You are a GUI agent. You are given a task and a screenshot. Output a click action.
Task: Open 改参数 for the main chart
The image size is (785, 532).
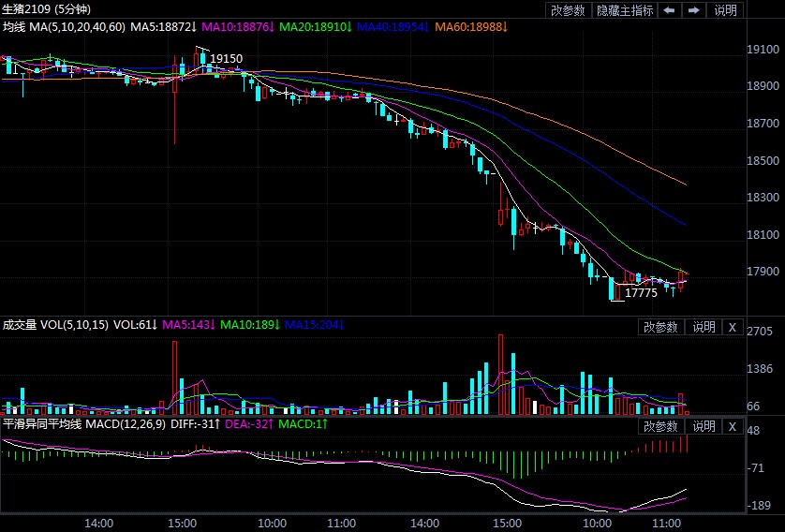pos(568,10)
